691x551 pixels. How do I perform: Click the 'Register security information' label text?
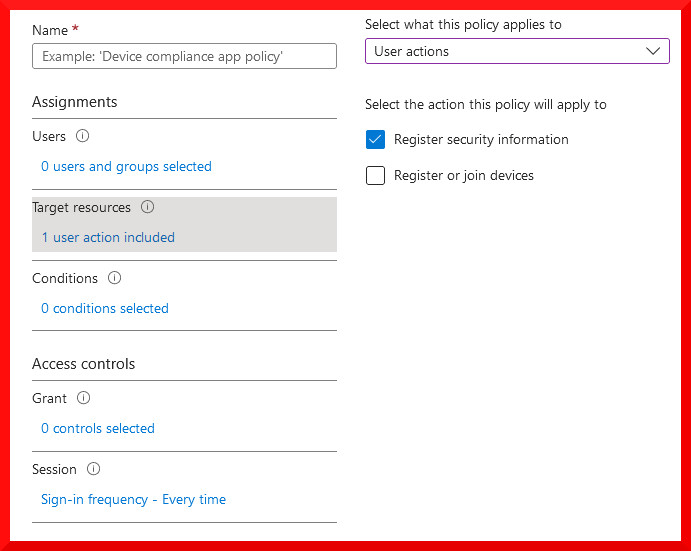[481, 140]
